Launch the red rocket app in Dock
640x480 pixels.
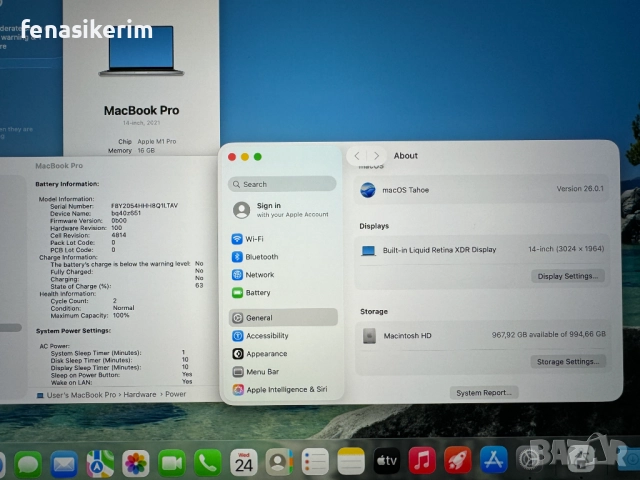tap(458, 460)
